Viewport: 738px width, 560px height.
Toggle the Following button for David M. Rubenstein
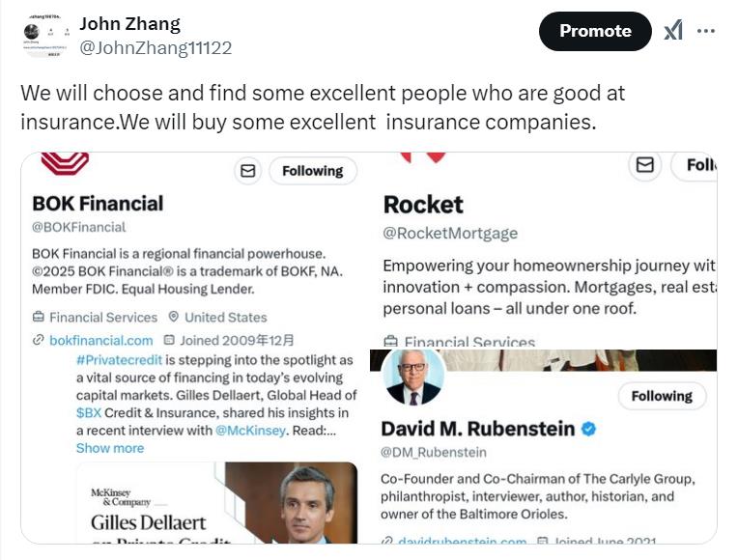662,396
